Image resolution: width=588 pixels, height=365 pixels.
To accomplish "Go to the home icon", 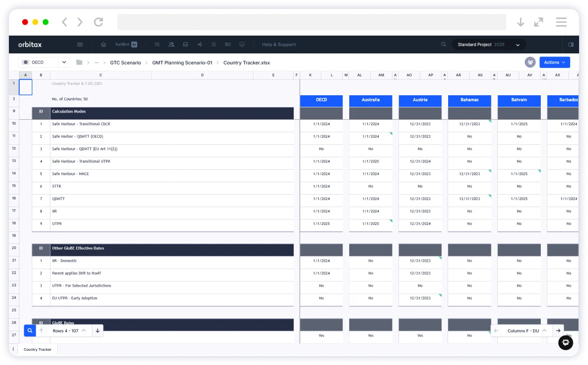I will pyautogui.click(x=104, y=45).
